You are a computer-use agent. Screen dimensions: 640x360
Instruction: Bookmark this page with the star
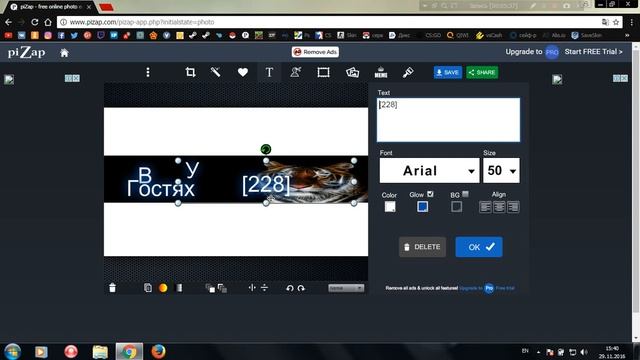pos(616,22)
